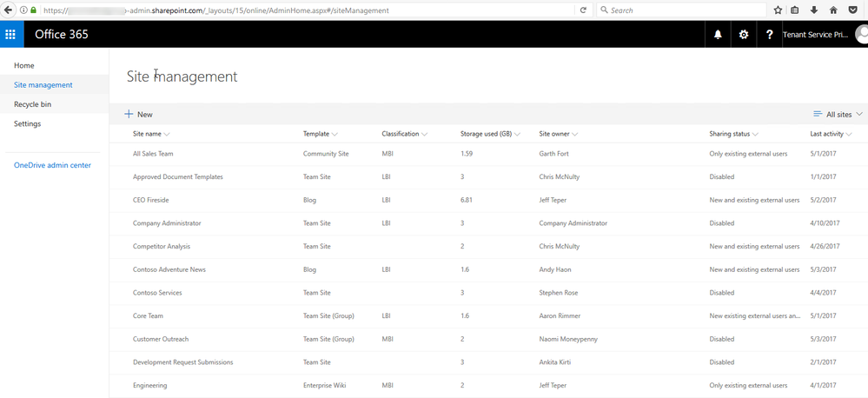Image resolution: width=868 pixels, height=398 pixels.
Task: Select Engineering site name
Action: (150, 385)
